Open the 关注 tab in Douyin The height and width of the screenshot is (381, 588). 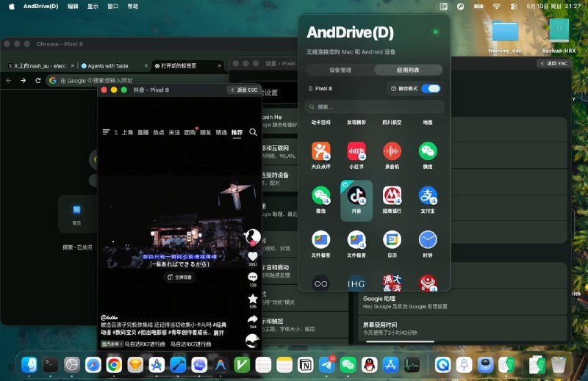pos(174,132)
